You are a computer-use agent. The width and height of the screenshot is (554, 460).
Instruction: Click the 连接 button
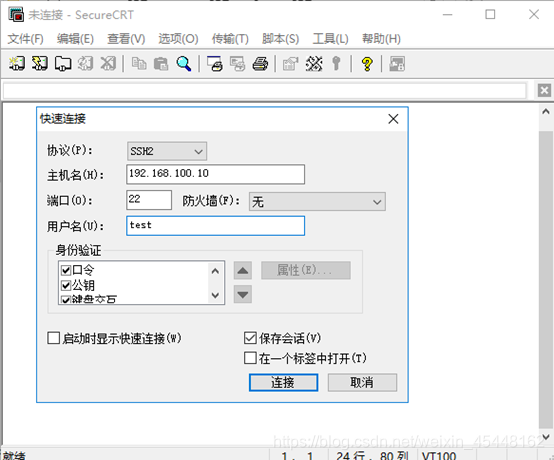tap(283, 383)
